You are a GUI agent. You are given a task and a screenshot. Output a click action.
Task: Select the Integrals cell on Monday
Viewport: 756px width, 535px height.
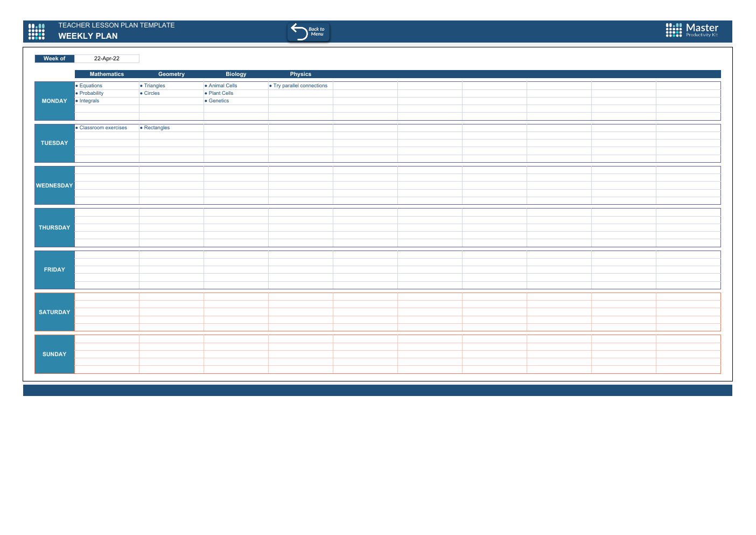(x=107, y=101)
